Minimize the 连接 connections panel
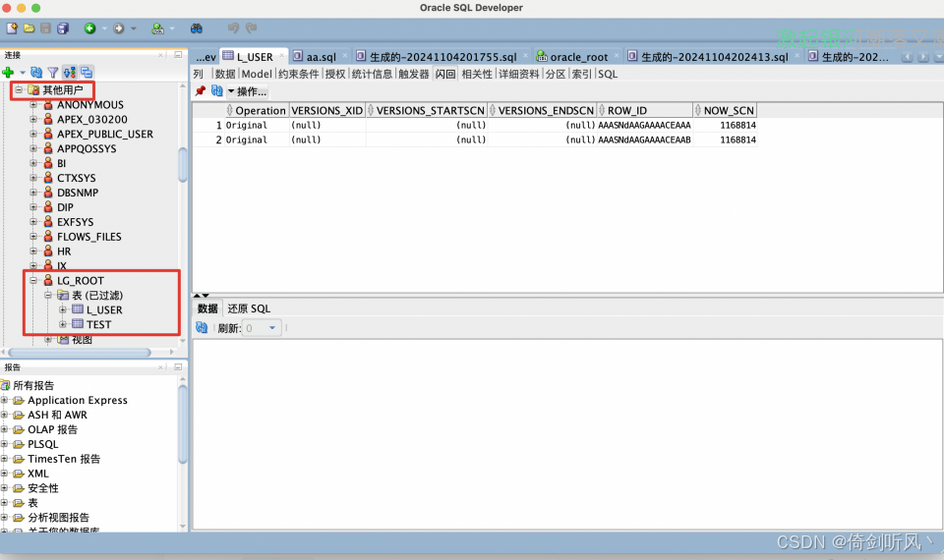 178,55
